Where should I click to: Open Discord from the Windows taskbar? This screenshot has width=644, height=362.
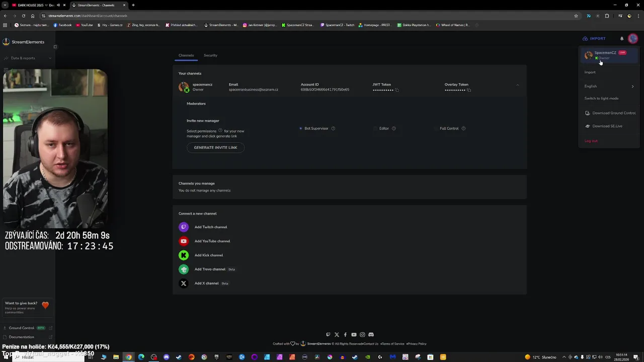[x=166, y=357]
